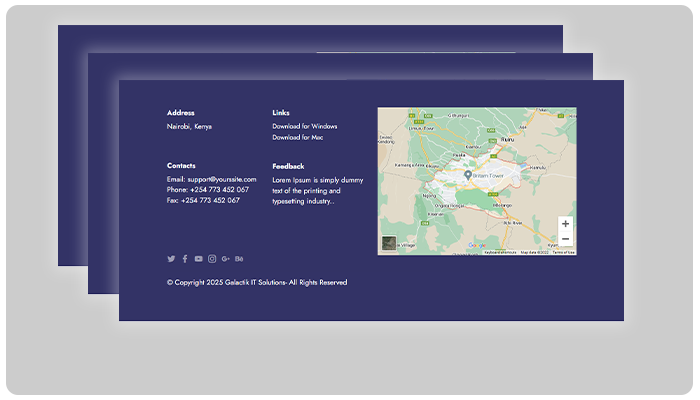Open the Download for Mac link
Image resolution: width=700 pixels, height=400 pixels.
pos(298,138)
